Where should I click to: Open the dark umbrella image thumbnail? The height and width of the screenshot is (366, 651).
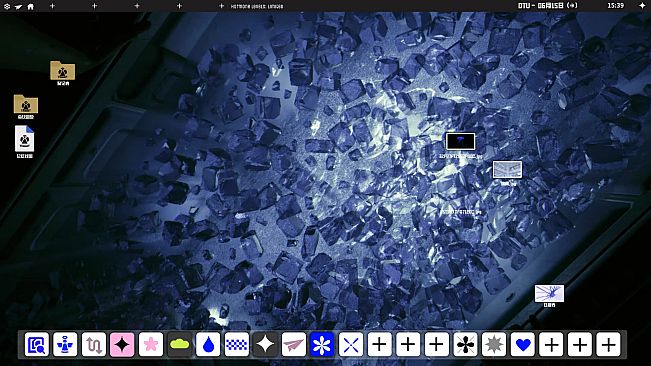pos(460,142)
